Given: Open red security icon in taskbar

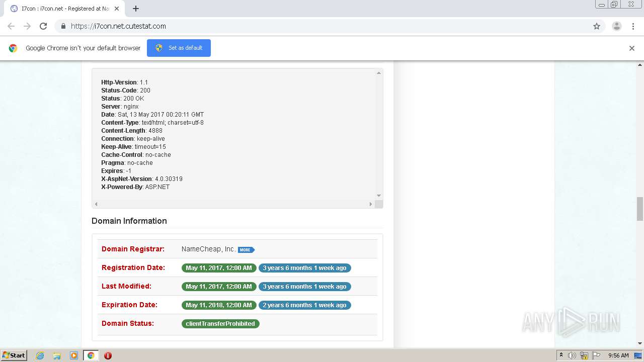Looking at the screenshot, I should coord(108,355).
